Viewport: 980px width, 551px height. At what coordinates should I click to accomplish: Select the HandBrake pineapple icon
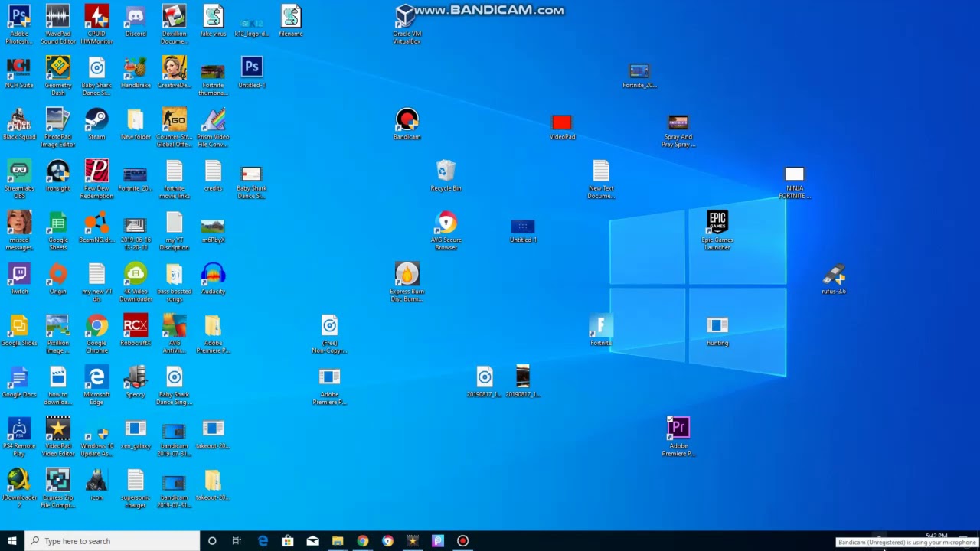[136, 72]
